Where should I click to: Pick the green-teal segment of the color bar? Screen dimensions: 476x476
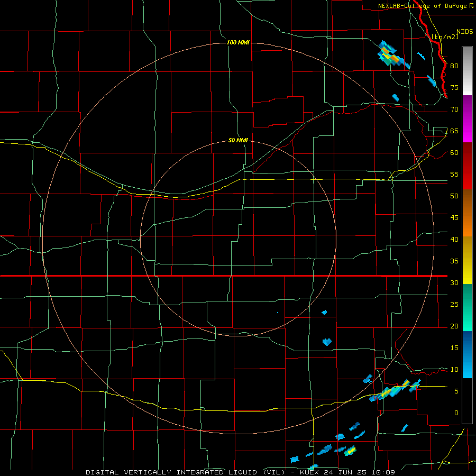pos(467,307)
